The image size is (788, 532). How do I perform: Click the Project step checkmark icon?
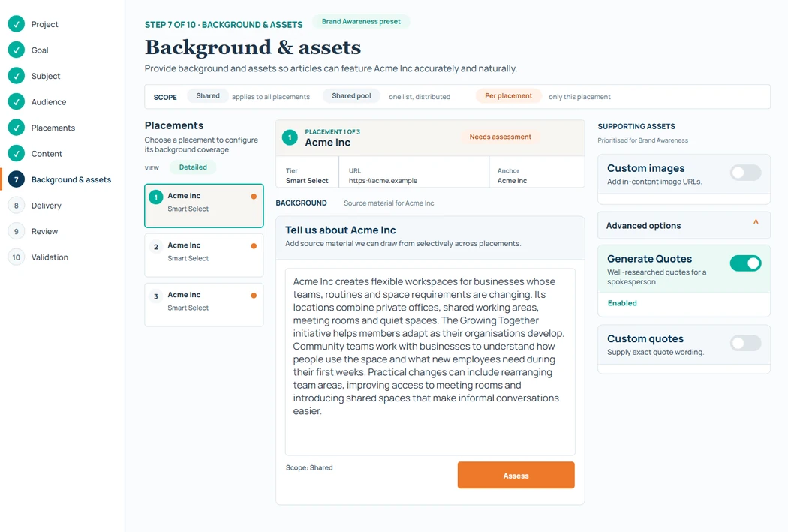click(17, 23)
